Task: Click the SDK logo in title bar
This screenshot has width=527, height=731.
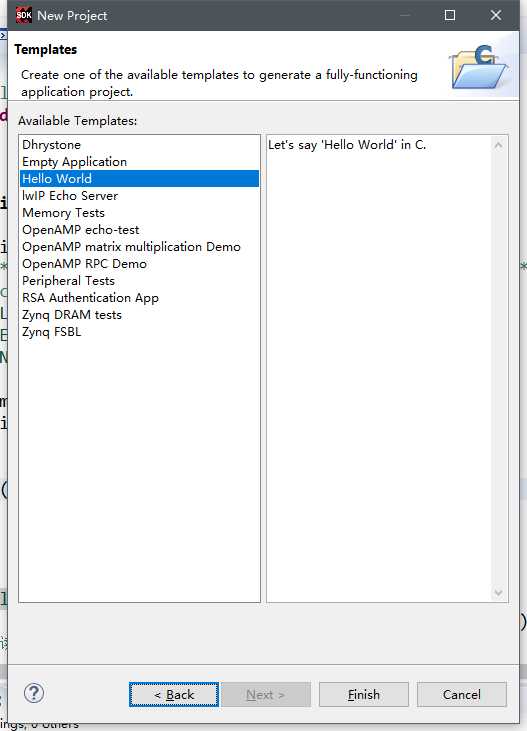Action: point(23,15)
